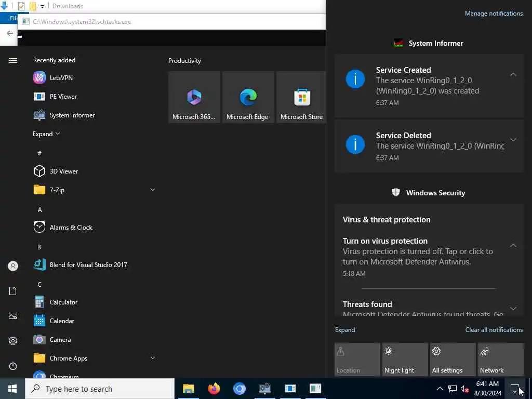Open the user account icon in Start
Image resolution: width=532 pixels, height=399 pixels.
13,265
